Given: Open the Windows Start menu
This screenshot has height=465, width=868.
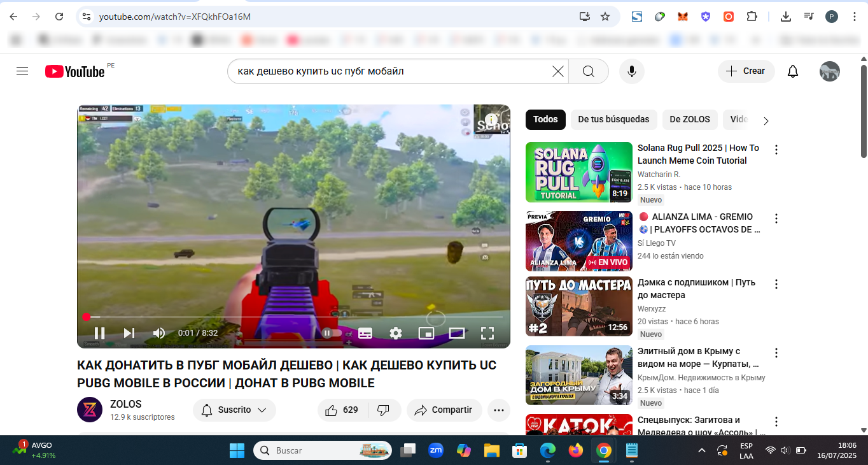Looking at the screenshot, I should tap(237, 450).
